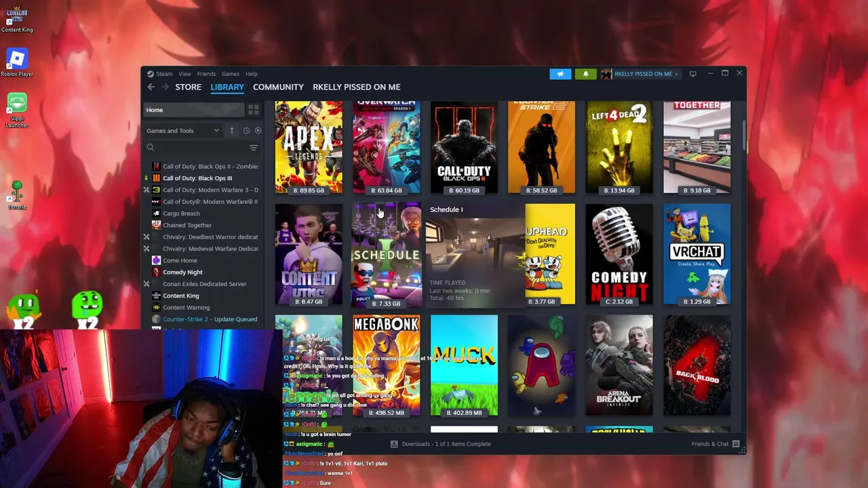
Task: Open Roblox Player desktop shortcut
Action: (17, 62)
